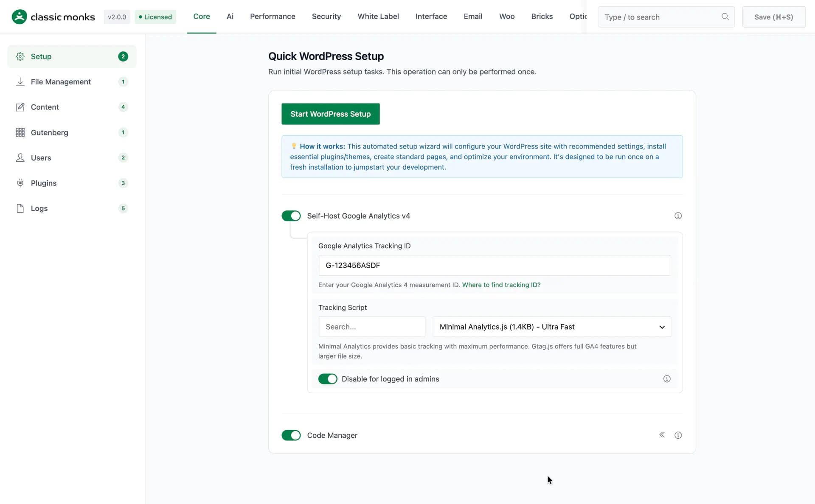Viewport: 815px width, 504px height.
Task: Switch to the Performance tab
Action: tap(273, 17)
